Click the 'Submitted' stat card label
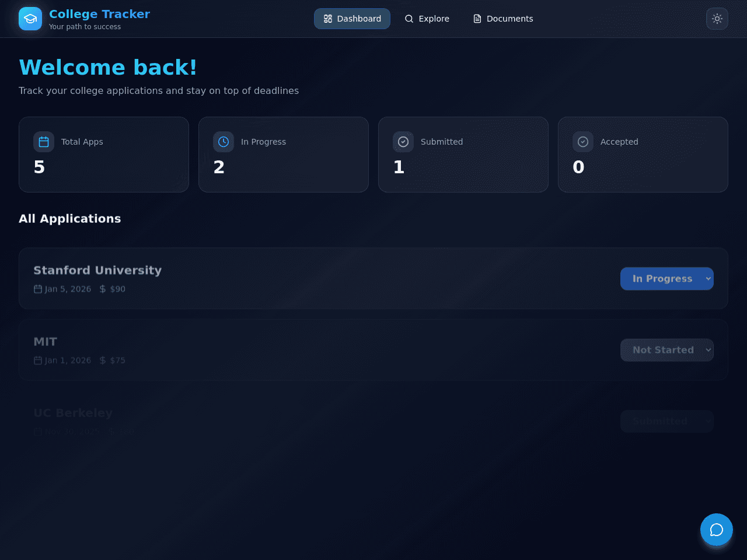The height and width of the screenshot is (560, 747). (442, 142)
